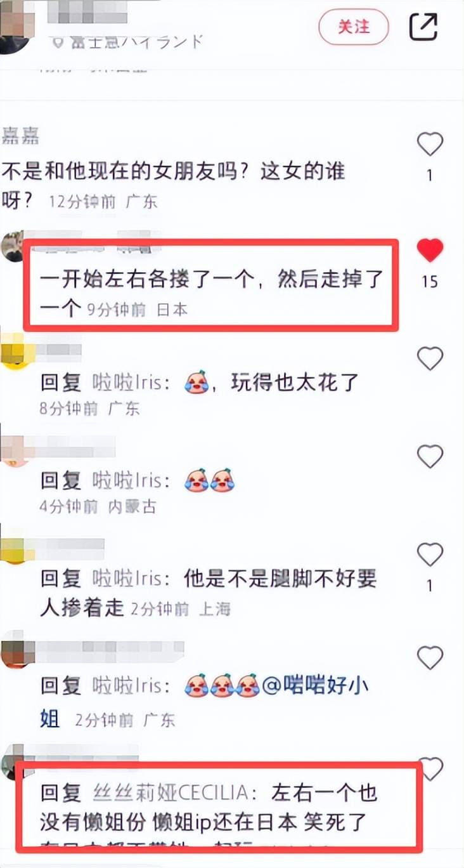Follow the author with 关注 button
Image resolution: width=464 pixels, height=868 pixels.
point(354,27)
